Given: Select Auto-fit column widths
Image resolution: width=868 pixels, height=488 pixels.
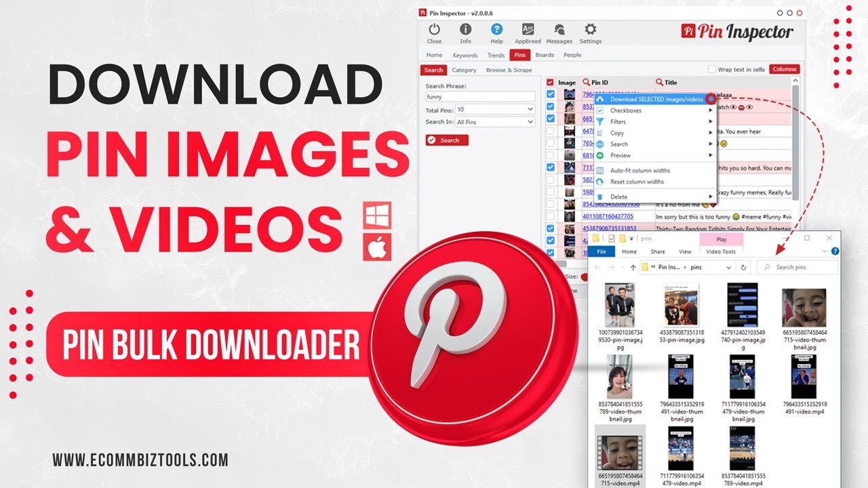Looking at the screenshot, I should pyautogui.click(x=655, y=170).
